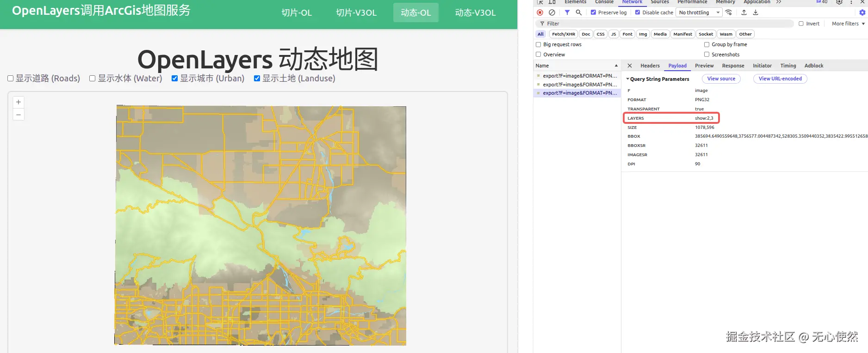Click View URL-encoded button
Screen dimensions: 868x353
[780, 79]
